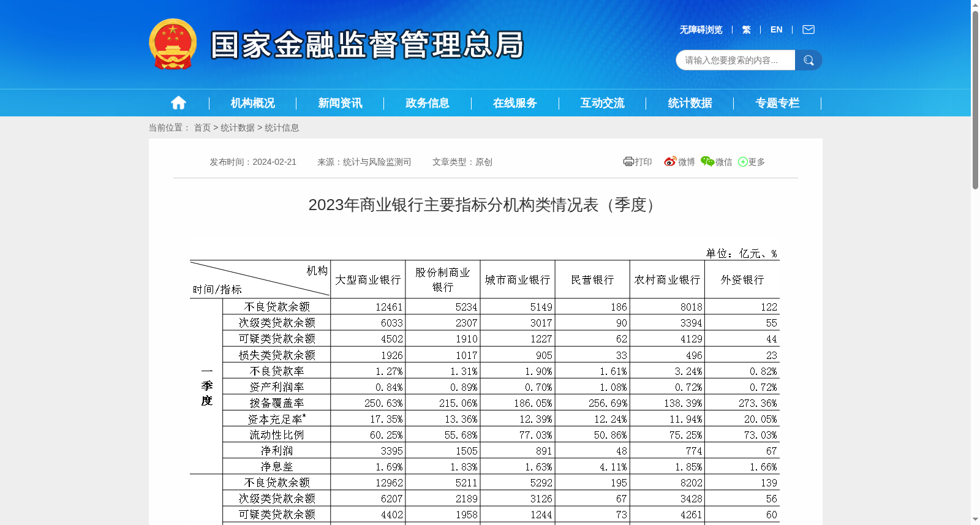Click the 民营银行 column header
The image size is (980, 525).
(x=592, y=280)
